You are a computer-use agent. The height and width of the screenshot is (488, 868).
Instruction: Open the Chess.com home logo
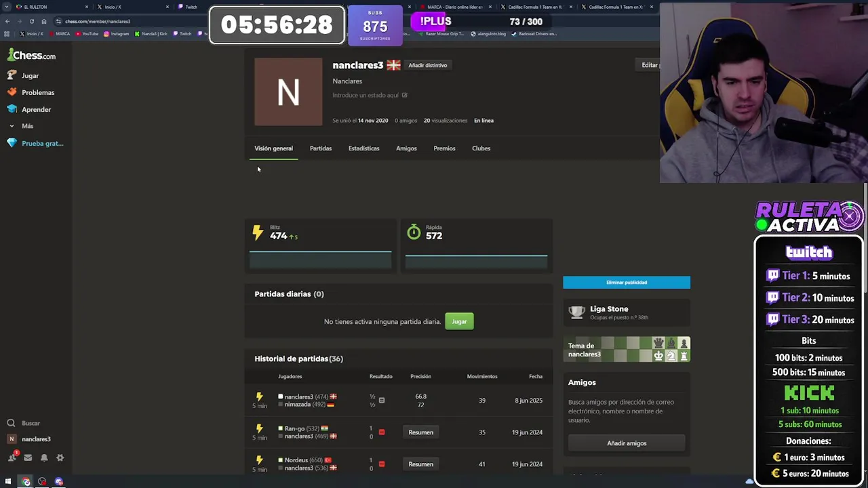32,56
